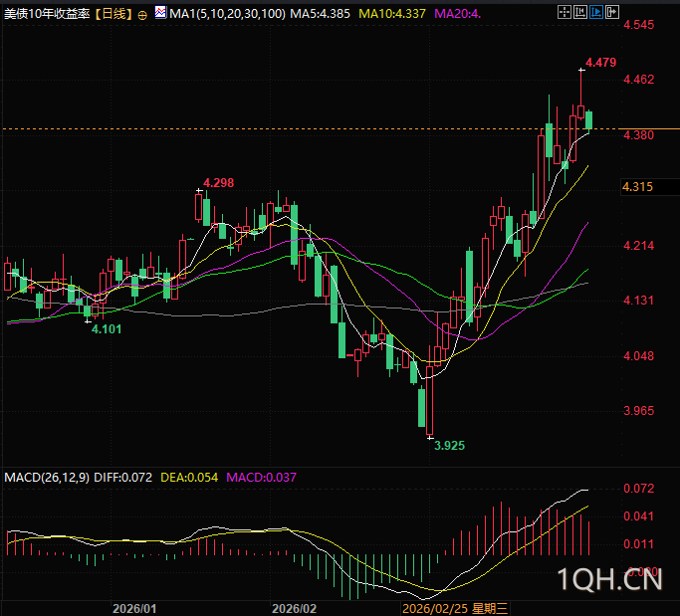Click the 3.965 price axis label

(638, 411)
